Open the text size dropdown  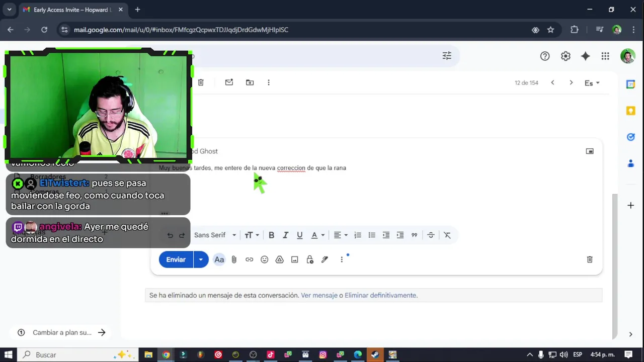point(252,235)
